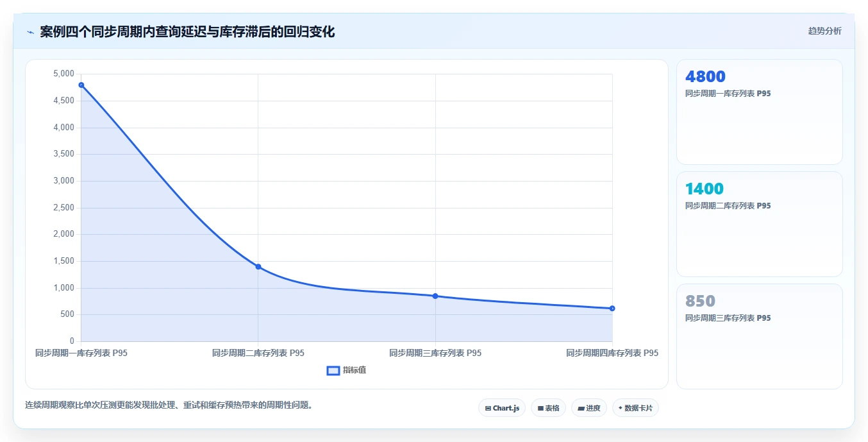Click the trend icon before the title

30,32
